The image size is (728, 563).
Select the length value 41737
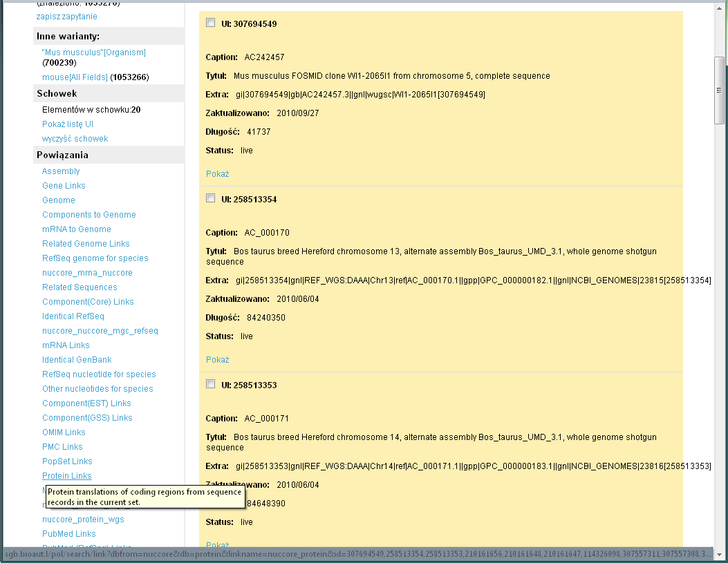(x=259, y=132)
